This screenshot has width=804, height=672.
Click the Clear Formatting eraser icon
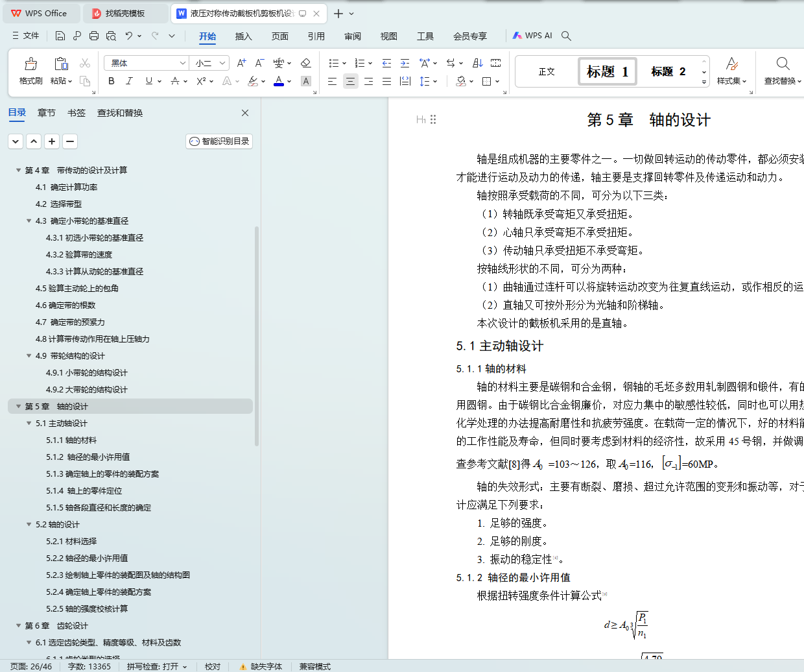coord(306,63)
